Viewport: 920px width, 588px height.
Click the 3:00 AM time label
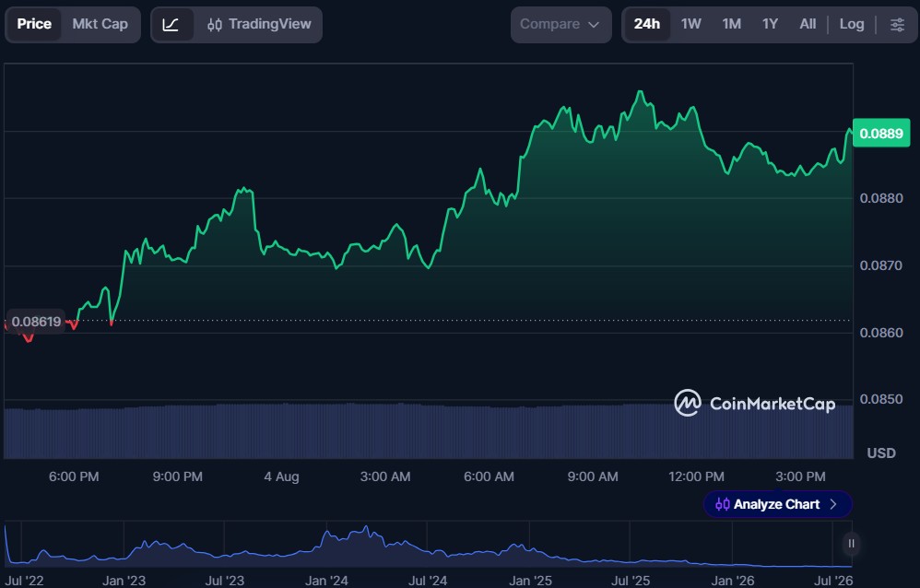(x=385, y=476)
